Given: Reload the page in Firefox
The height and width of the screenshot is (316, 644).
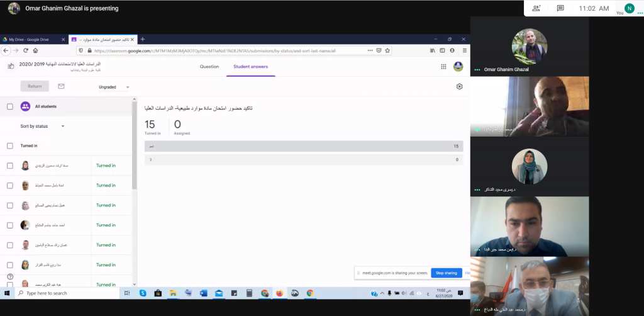Looking at the screenshot, I should click(26, 50).
